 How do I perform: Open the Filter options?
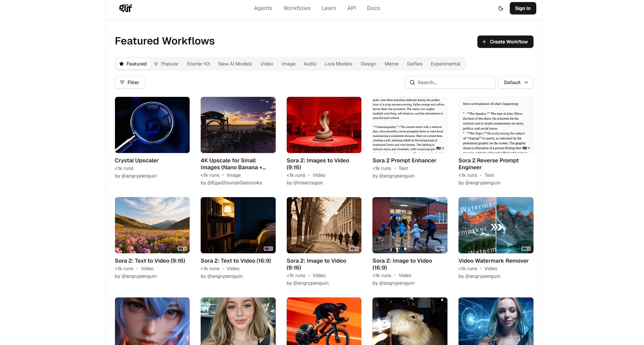[130, 82]
